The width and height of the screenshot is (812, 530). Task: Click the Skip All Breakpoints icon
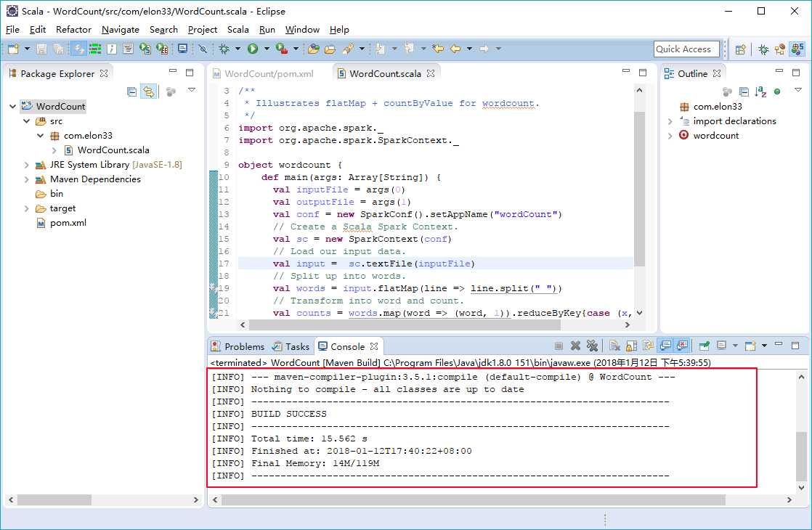pos(203,49)
